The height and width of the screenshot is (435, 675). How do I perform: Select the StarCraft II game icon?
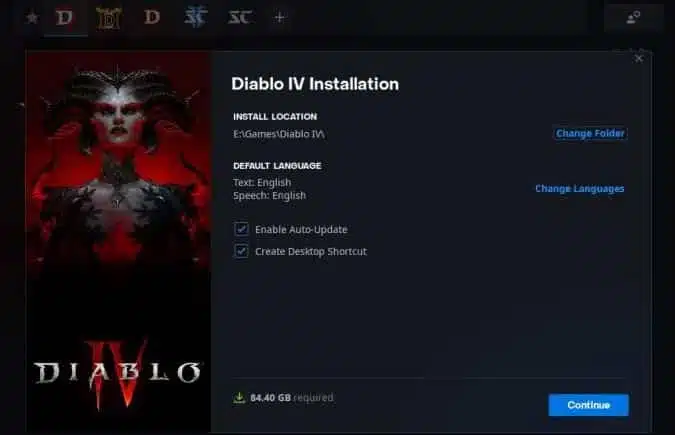point(196,18)
